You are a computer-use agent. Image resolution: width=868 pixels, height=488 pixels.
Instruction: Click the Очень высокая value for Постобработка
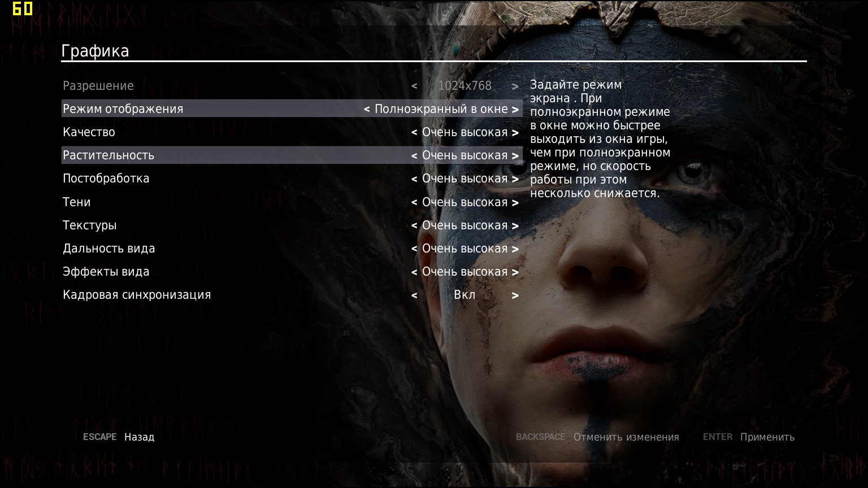click(x=465, y=178)
